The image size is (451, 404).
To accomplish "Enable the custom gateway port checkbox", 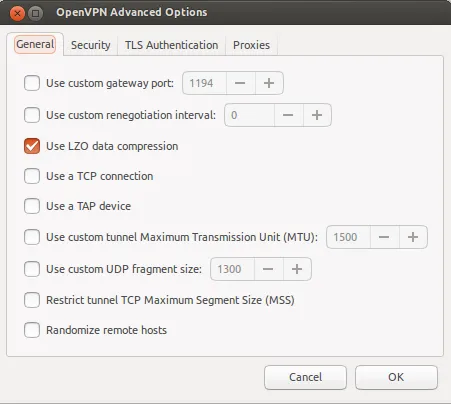I will coord(32,83).
